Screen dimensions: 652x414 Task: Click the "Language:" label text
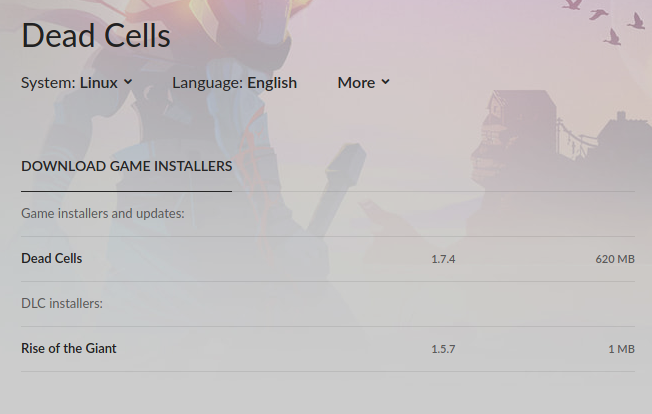(208, 83)
